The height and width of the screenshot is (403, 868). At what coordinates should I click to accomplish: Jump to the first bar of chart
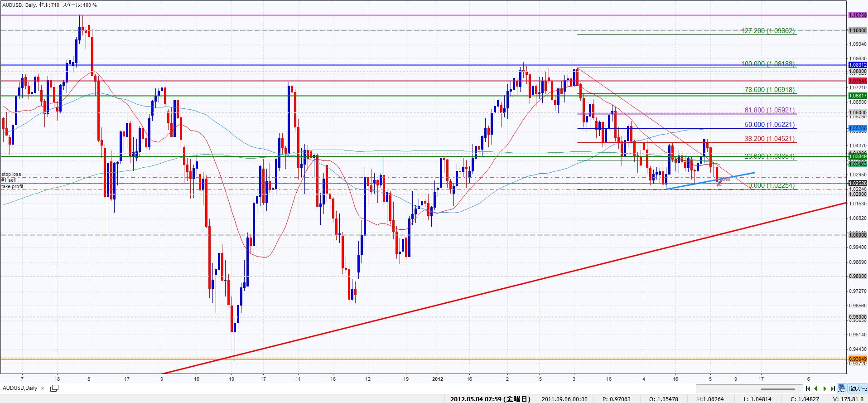808,388
